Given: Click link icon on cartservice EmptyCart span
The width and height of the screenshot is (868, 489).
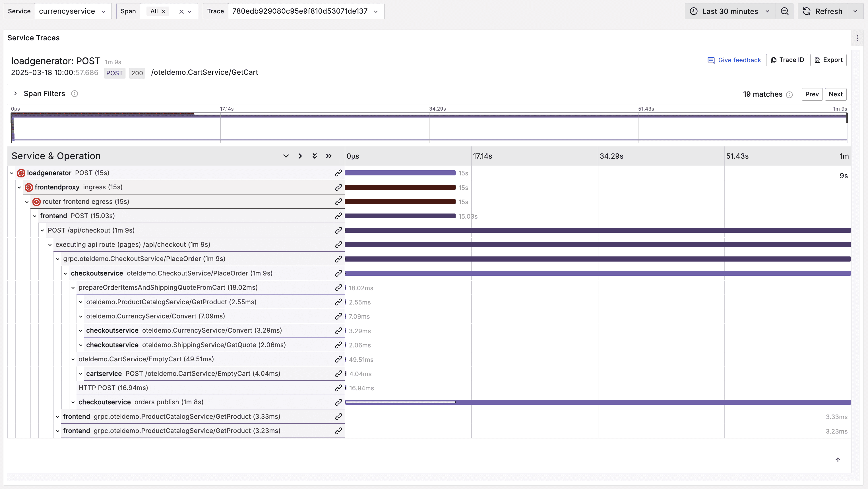Looking at the screenshot, I should click(338, 374).
